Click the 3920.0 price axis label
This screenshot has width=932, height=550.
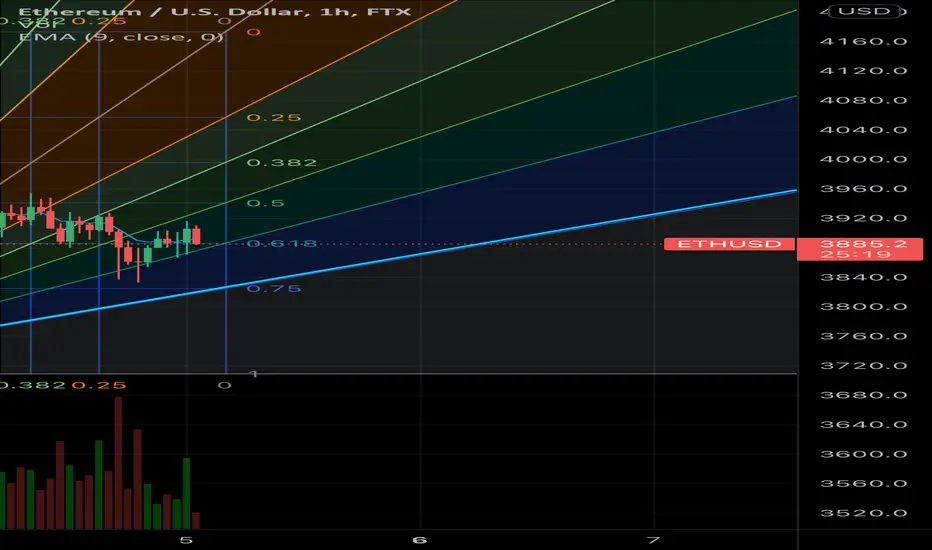(863, 218)
